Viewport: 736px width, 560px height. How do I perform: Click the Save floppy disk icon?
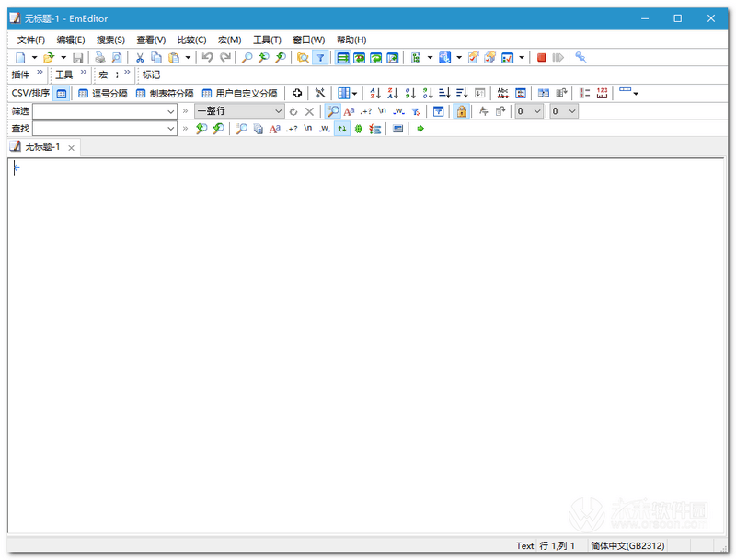[76, 57]
